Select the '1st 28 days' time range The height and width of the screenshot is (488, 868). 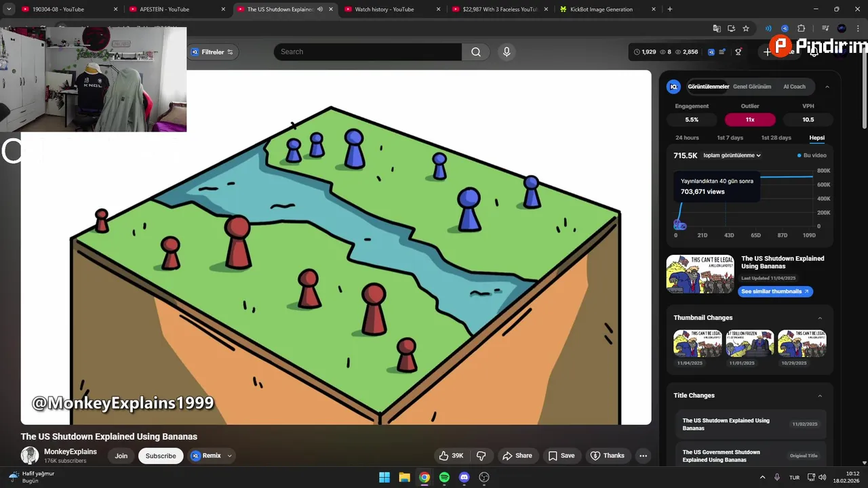(x=776, y=138)
